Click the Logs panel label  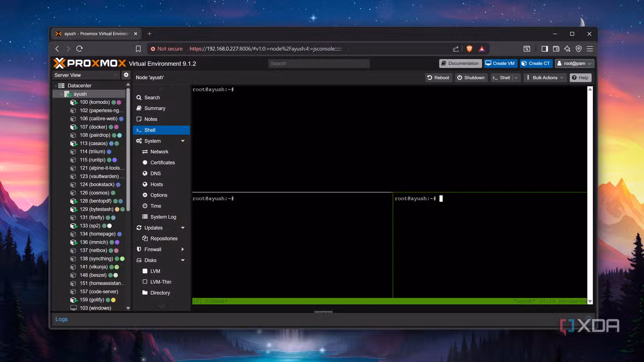pos(61,319)
